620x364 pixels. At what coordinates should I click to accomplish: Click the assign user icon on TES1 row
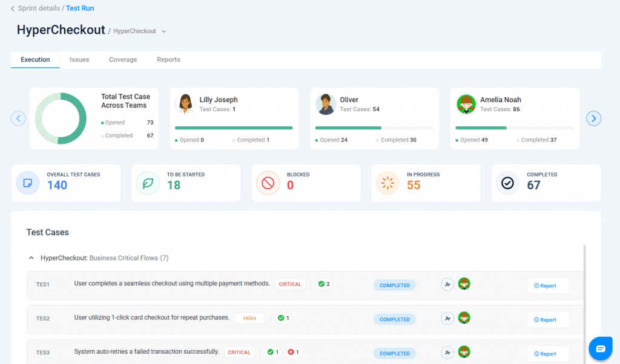[447, 285]
